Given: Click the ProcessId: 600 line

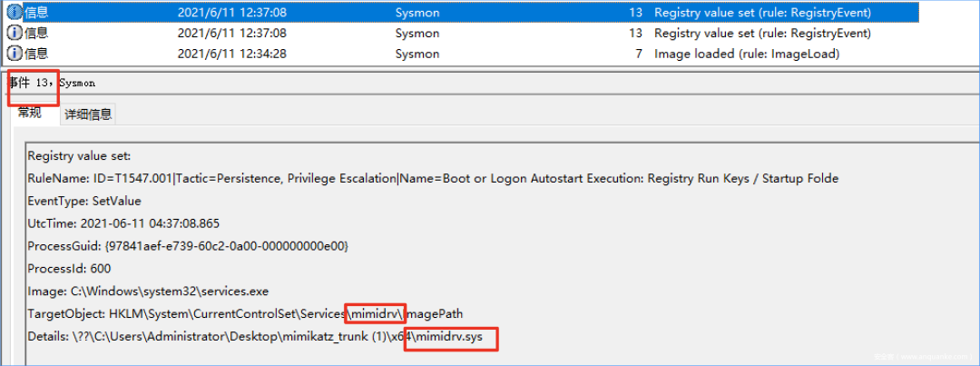Looking at the screenshot, I should click(69, 269).
